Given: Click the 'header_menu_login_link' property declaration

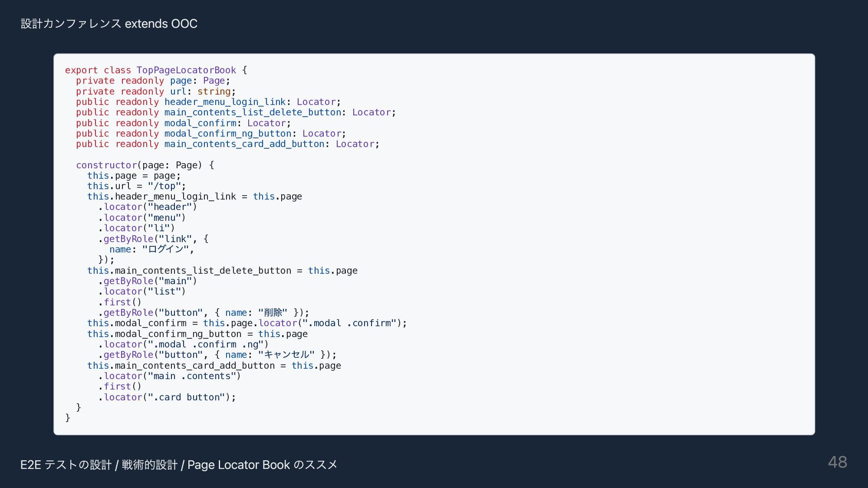Looking at the screenshot, I should (225, 102).
